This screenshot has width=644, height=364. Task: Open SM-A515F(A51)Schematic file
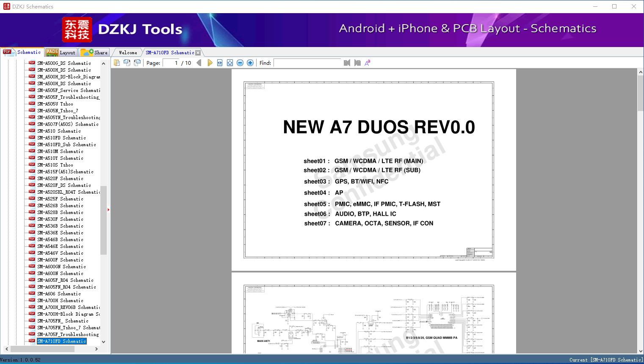point(65,172)
